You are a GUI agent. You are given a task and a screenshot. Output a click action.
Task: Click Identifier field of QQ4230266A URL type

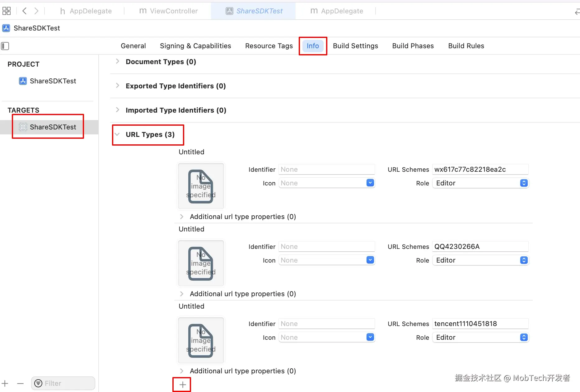coord(327,246)
